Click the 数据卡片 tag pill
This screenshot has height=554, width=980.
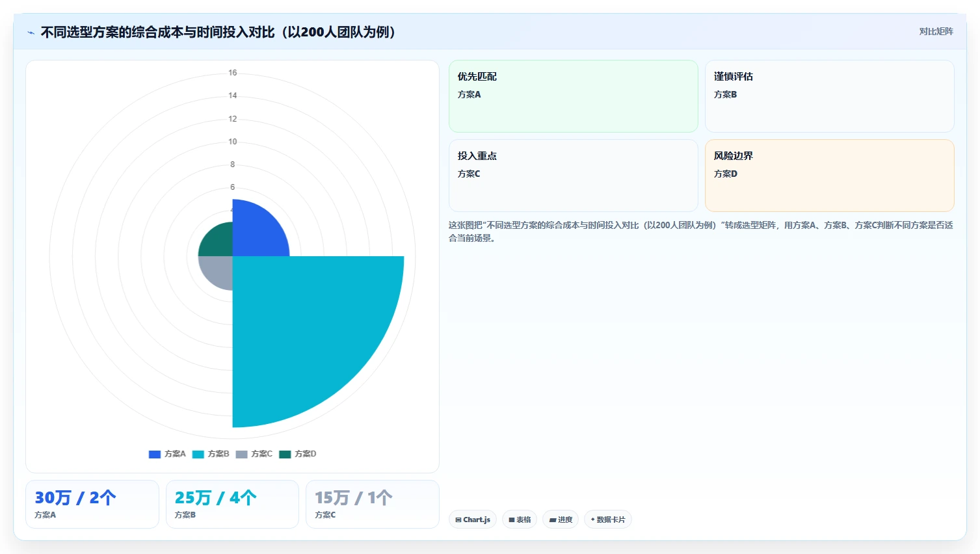point(608,520)
